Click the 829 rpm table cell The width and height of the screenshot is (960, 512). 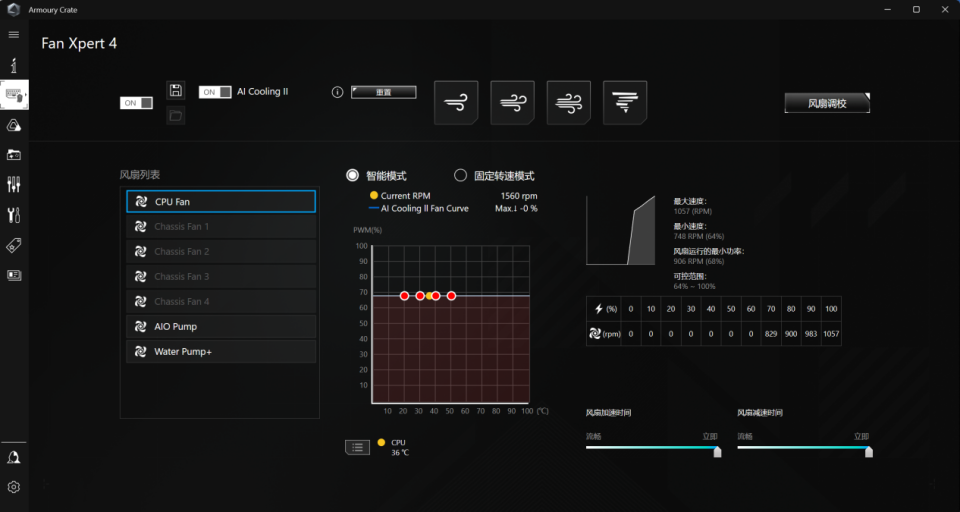(x=771, y=334)
